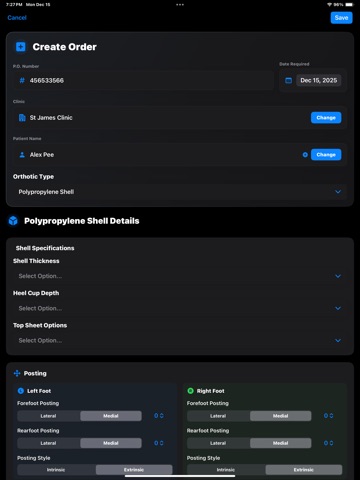Screen dimensions: 360x480
Task: Click the Right Foot label
Action: pos(210,391)
